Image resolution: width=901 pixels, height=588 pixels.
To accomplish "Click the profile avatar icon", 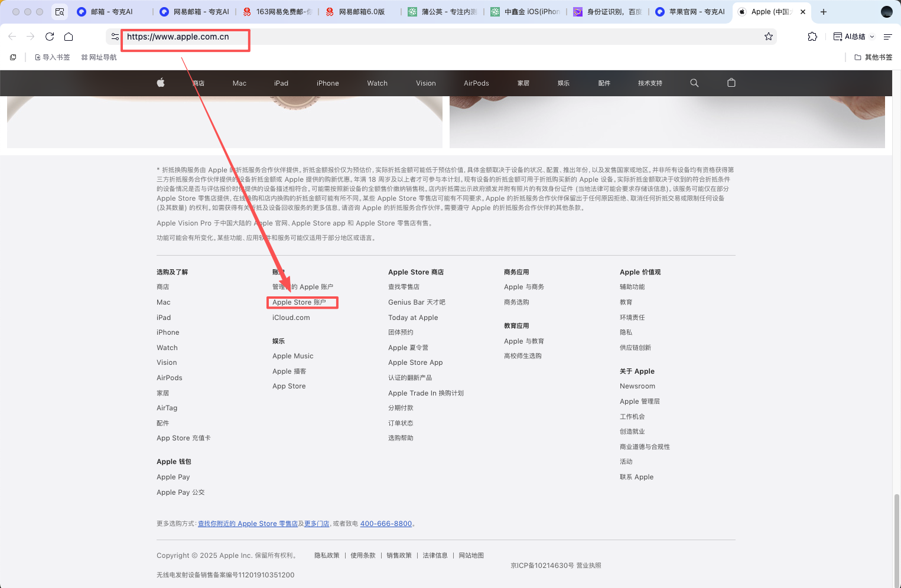I will 887,12.
